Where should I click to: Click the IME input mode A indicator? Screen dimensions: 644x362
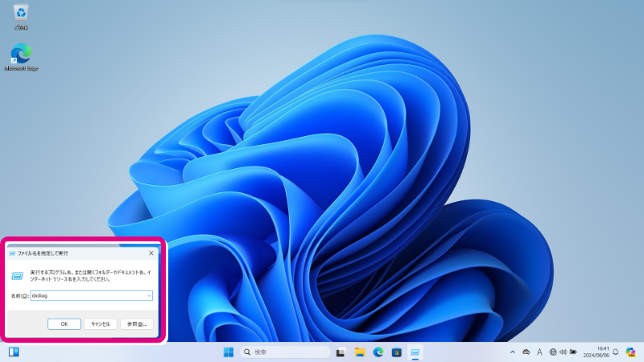[539, 352]
